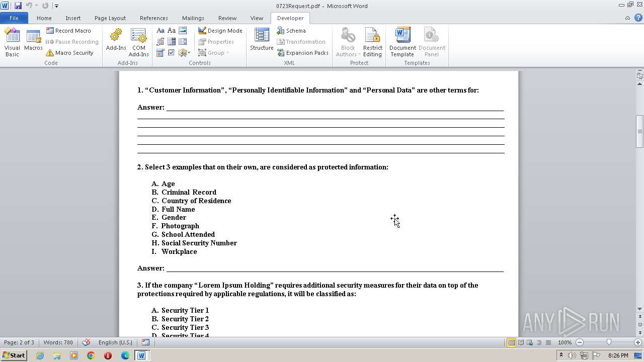Open Document Template dialog
This screenshot has width=644, height=362.
pyautogui.click(x=403, y=42)
